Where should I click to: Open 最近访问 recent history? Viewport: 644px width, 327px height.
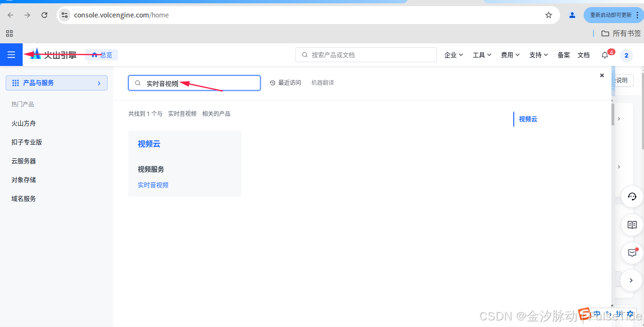(285, 82)
